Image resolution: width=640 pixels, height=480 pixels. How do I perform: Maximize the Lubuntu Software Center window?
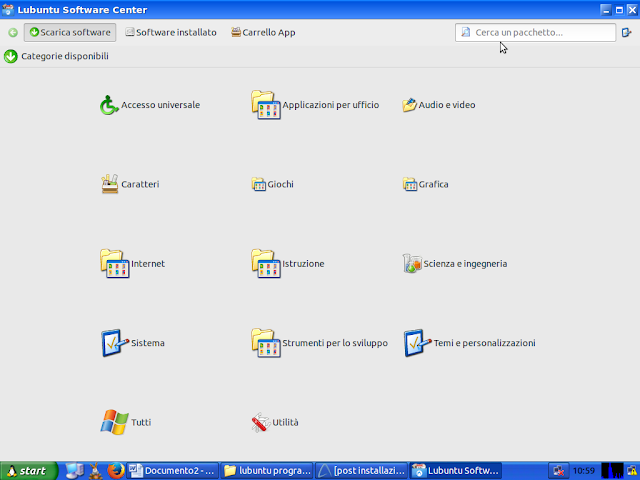tap(619, 10)
